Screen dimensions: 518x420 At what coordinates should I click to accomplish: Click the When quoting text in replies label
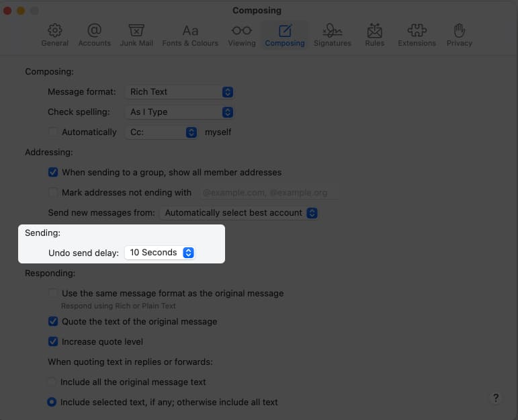[130, 362]
